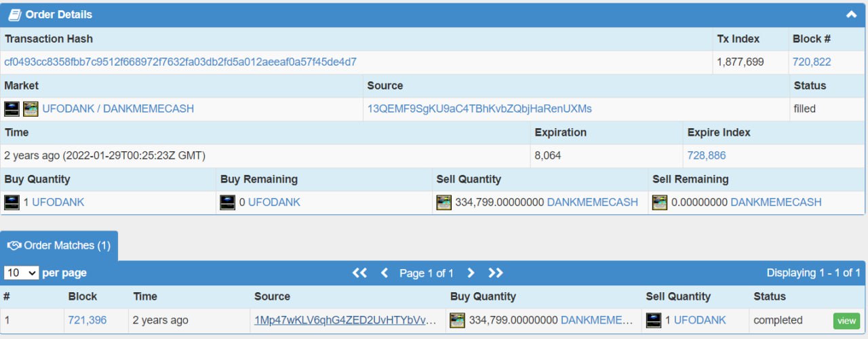Click UFODANK icon under Buy Remaining
The width and height of the screenshot is (868, 339).
coord(228,202)
